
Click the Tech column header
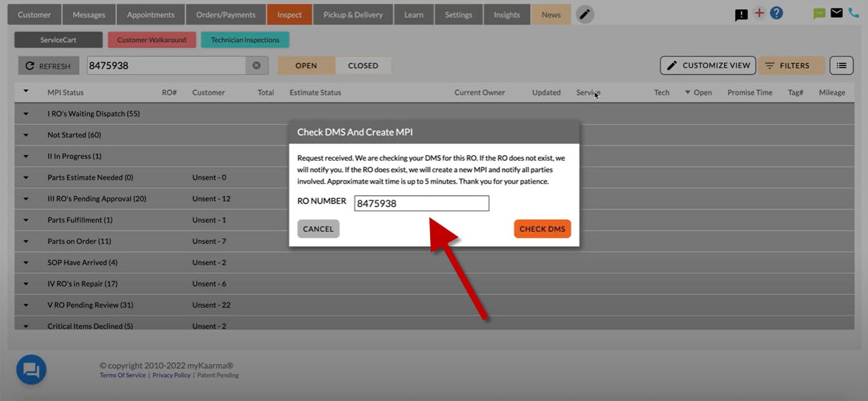click(x=661, y=93)
